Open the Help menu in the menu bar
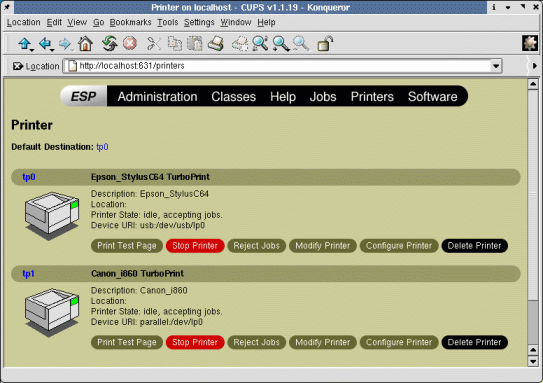 tap(266, 23)
